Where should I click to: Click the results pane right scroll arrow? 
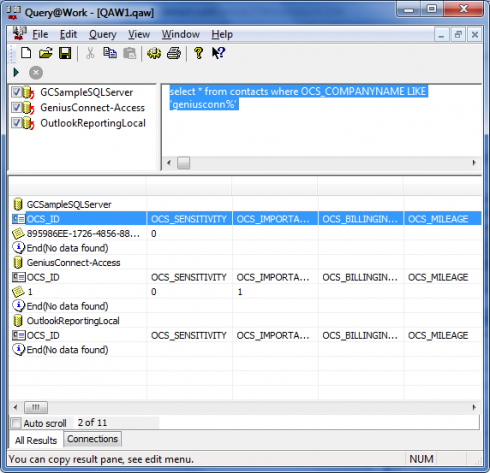(x=473, y=407)
